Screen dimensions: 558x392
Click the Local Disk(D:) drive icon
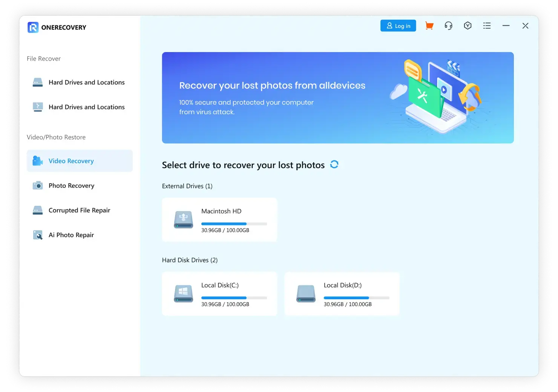tap(306, 294)
